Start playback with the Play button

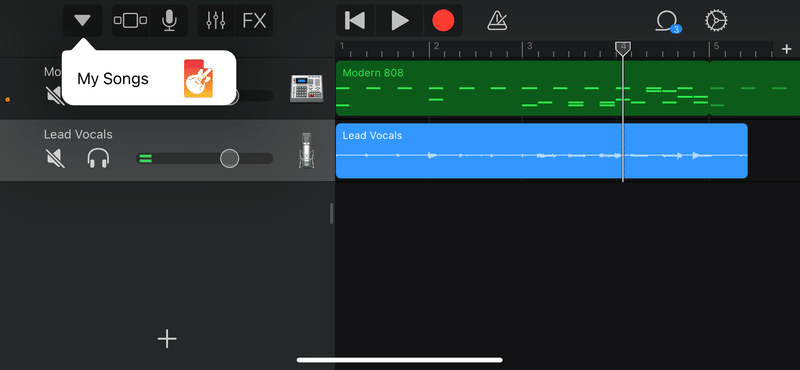point(399,20)
